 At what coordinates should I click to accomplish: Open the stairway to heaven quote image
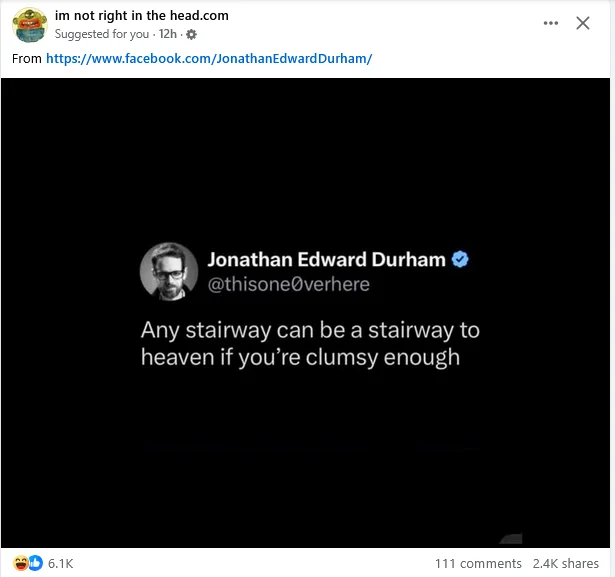[x=305, y=313]
